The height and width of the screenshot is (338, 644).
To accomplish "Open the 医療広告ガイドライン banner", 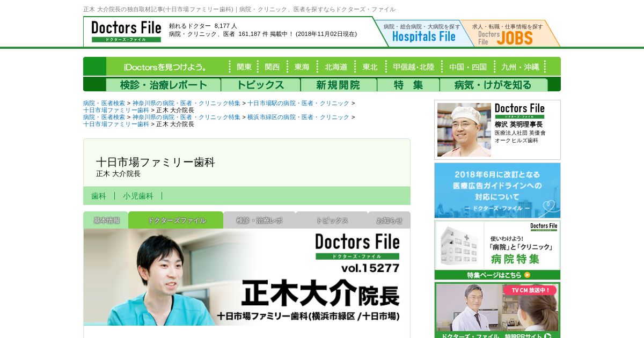I will tap(497, 190).
